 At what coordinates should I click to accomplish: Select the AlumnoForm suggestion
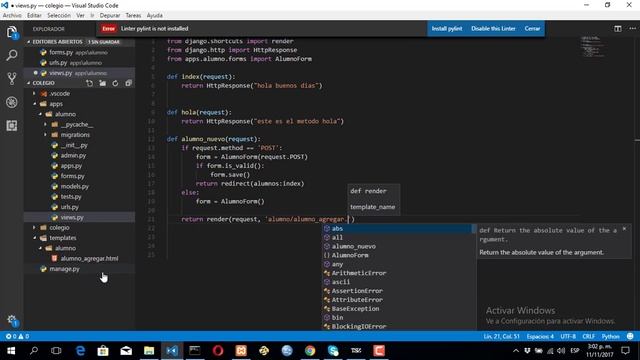click(399, 255)
